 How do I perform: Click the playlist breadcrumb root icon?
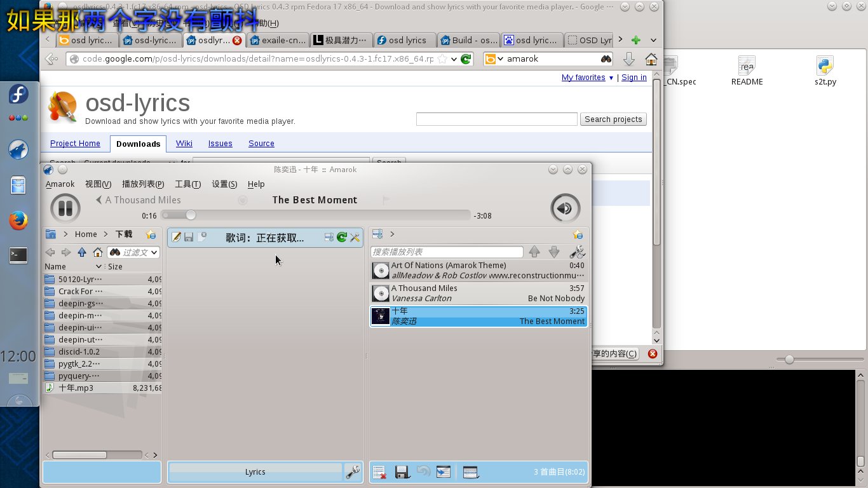tap(377, 234)
